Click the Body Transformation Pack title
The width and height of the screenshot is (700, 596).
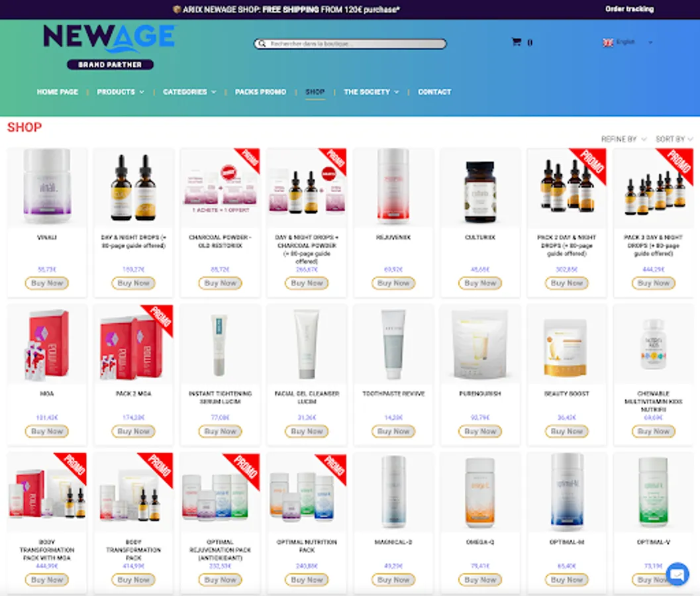coord(134,550)
